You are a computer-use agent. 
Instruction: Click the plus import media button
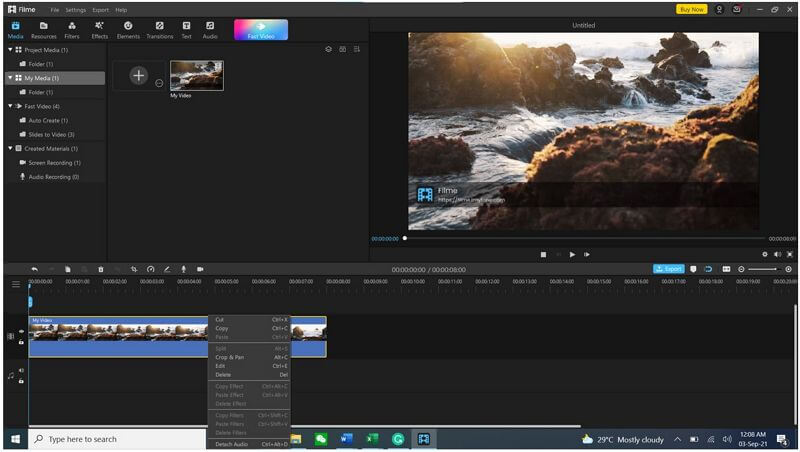(138, 76)
